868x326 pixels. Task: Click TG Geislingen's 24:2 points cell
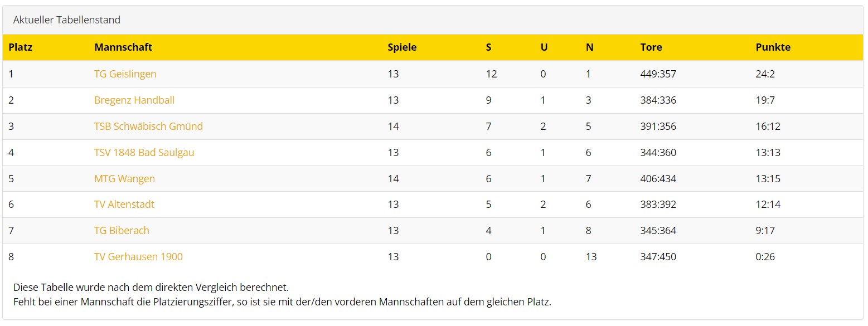point(765,74)
